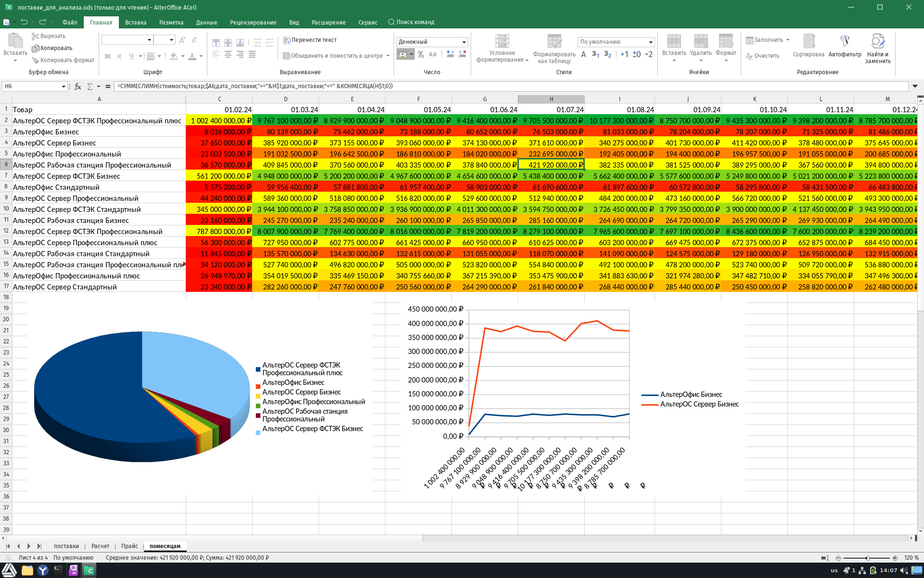Open the cell style По умолчанию dropdown
The height and width of the screenshot is (578, 924).
[651, 42]
